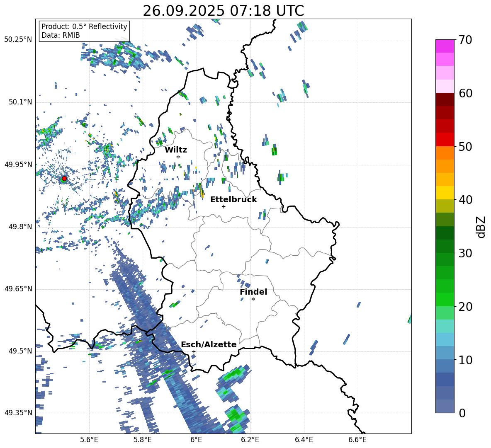Click the '49.95°N' latitude label
The image size is (491, 448).
pos(18,165)
